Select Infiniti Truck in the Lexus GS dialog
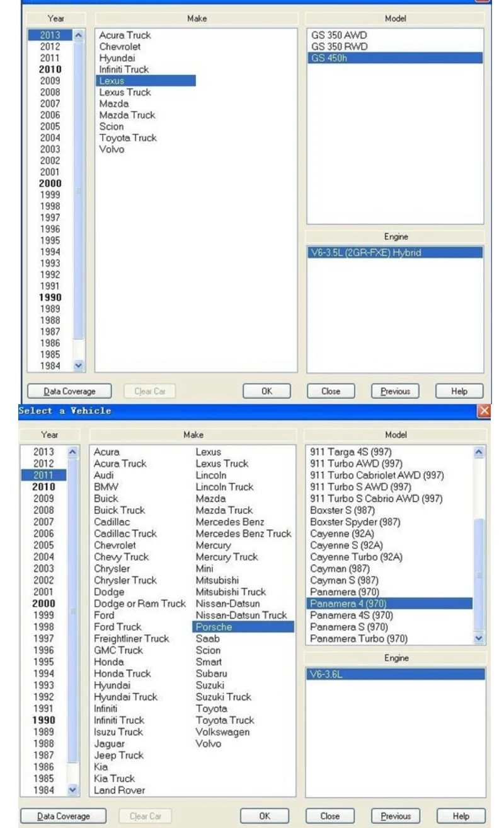 (125, 69)
